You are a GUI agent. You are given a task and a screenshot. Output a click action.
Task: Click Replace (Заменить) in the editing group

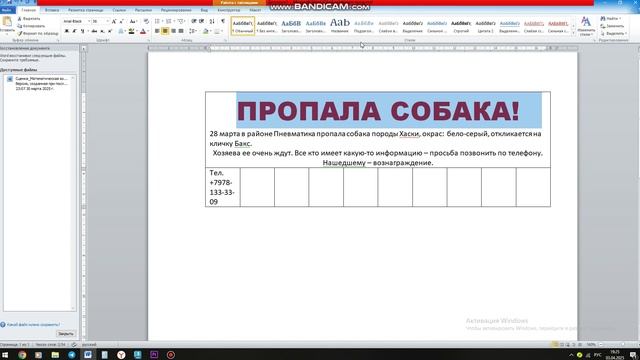tap(612, 26)
